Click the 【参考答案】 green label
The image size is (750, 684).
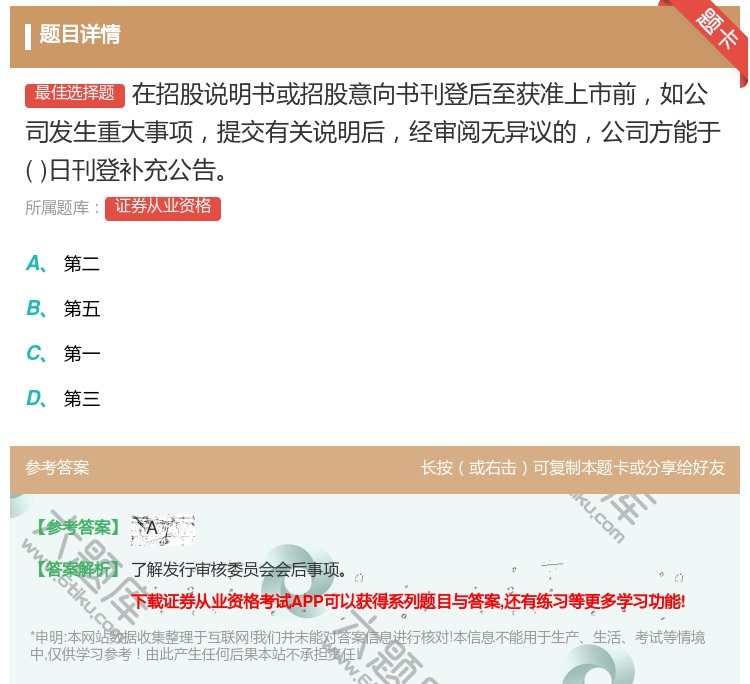[78, 528]
